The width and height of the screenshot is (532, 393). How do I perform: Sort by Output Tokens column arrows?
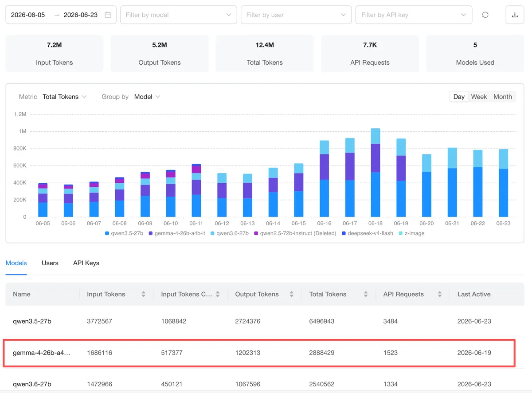pos(291,294)
